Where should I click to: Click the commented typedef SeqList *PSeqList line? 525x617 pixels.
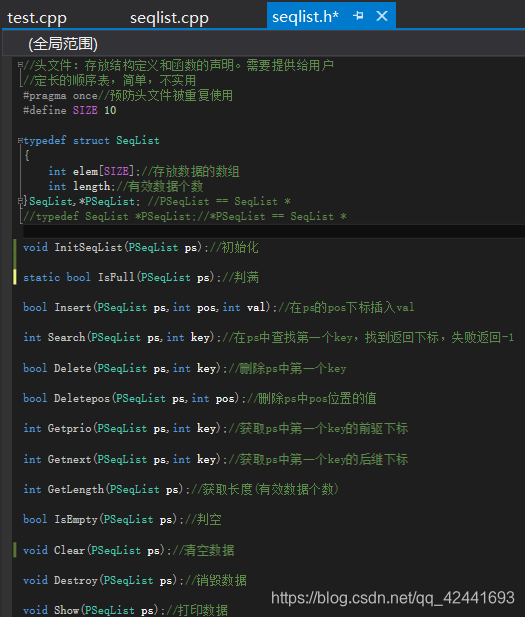click(185, 216)
